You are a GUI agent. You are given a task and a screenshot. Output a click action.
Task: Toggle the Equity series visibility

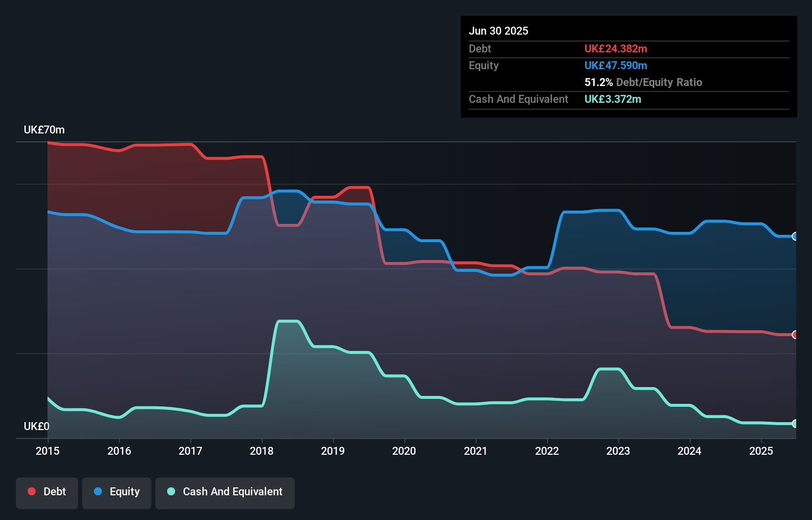click(x=116, y=493)
